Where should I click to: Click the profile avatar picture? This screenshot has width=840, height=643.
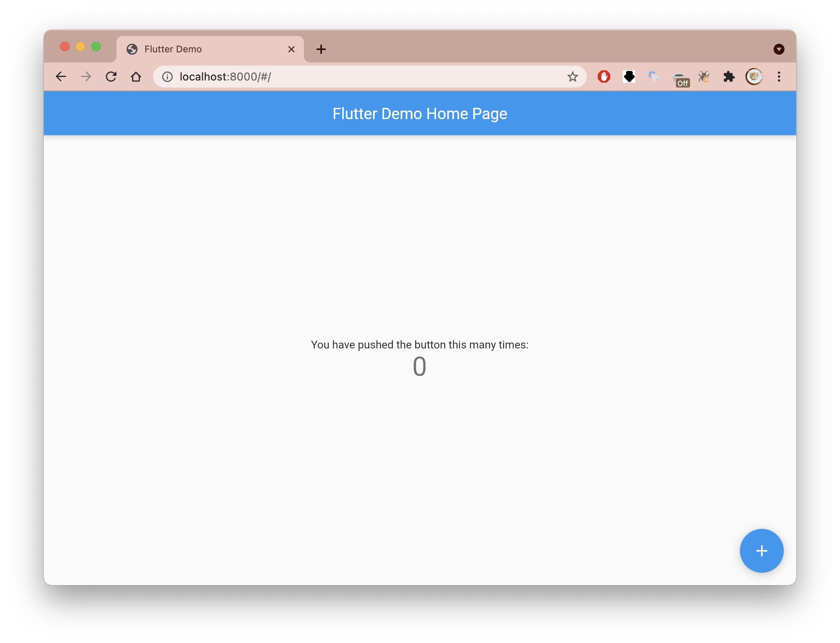[x=754, y=77]
